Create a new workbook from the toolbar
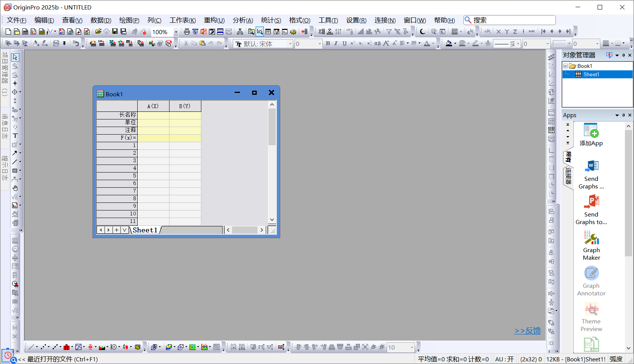The height and width of the screenshot is (364, 634). click(x=25, y=31)
